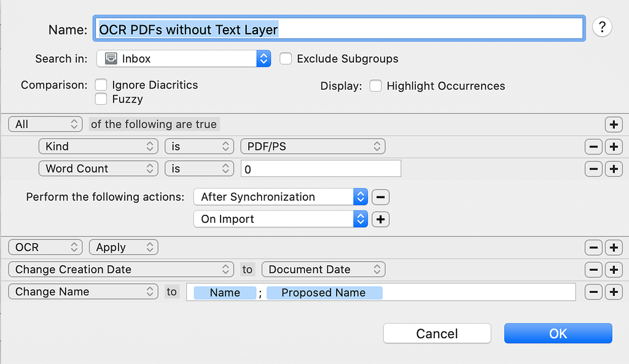The height and width of the screenshot is (364, 629).
Task: Enable Highlight Occurrences display option
Action: click(375, 86)
